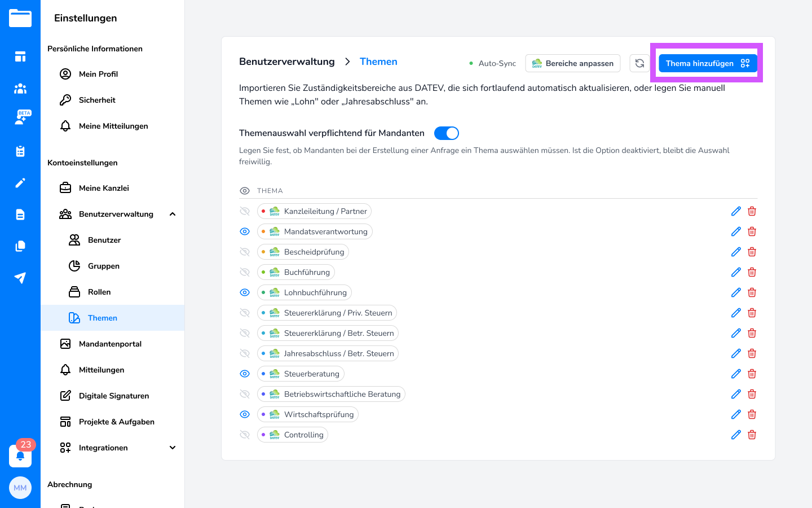
Task: Click the sync refresh icon button
Action: tap(640, 63)
